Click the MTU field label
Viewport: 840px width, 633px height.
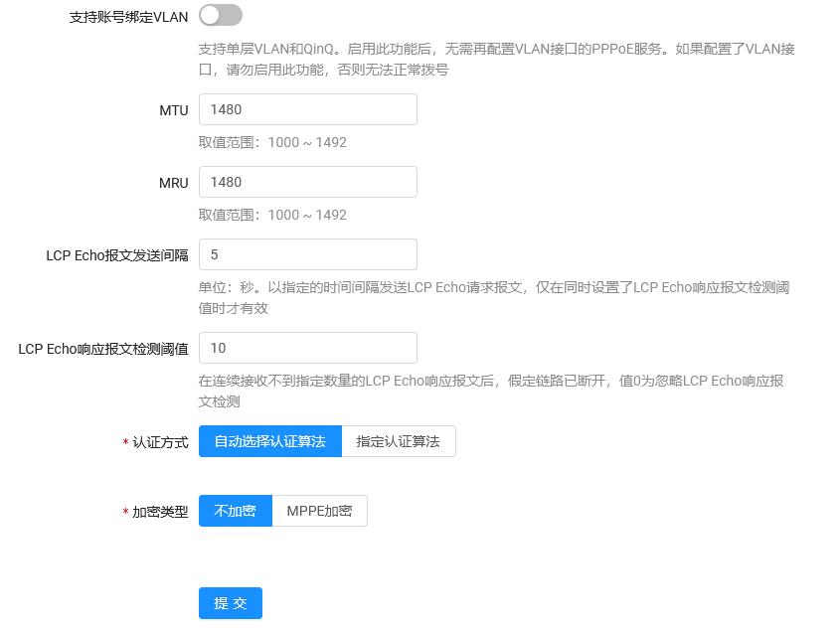[173, 110]
